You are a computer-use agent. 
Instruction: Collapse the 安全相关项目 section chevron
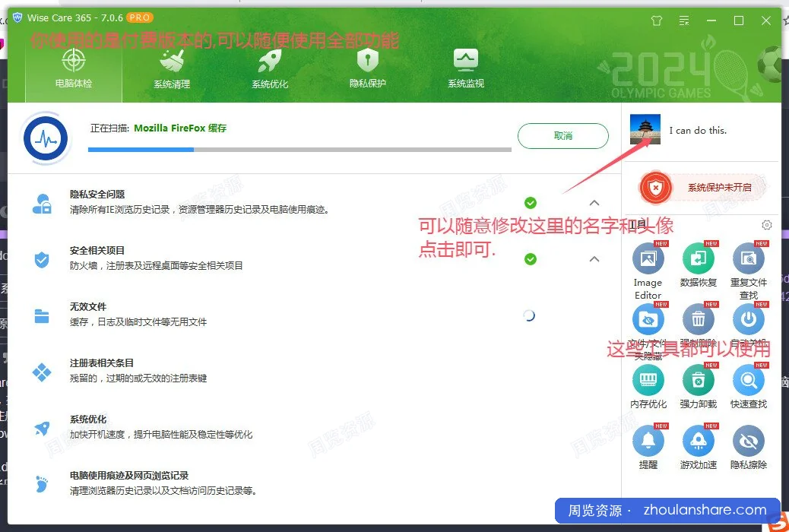click(x=594, y=259)
